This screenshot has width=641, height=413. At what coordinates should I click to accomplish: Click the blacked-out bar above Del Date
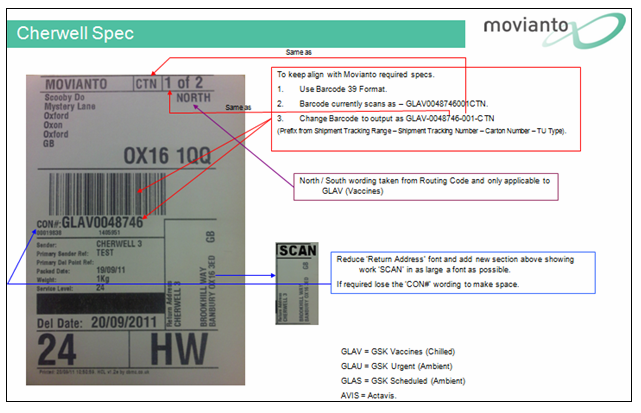click(101, 303)
